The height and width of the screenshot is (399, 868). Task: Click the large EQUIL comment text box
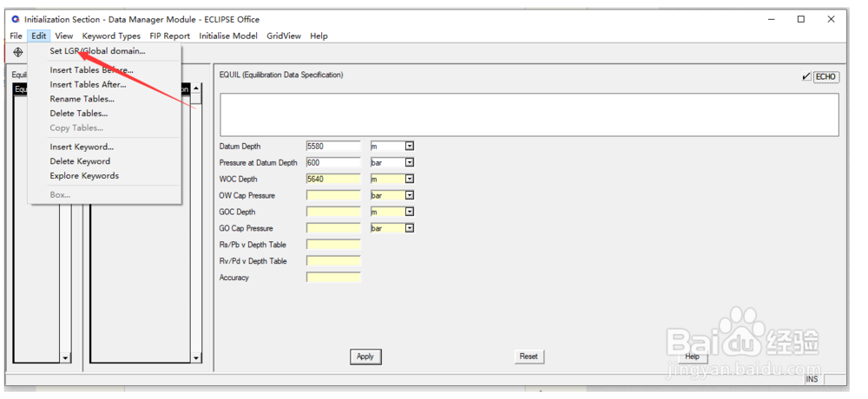(529, 114)
